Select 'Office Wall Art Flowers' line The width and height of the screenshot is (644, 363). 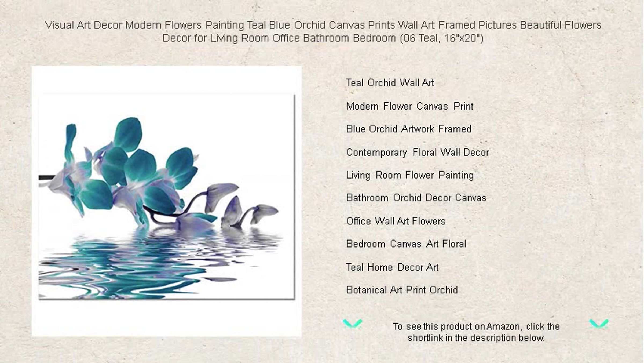coord(396,221)
